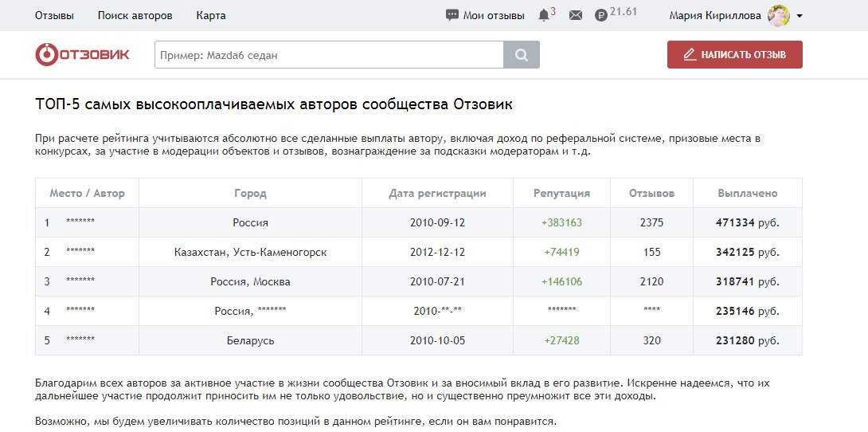Click the red notification count 3
The height and width of the screenshot is (432, 868).
coord(553,11)
